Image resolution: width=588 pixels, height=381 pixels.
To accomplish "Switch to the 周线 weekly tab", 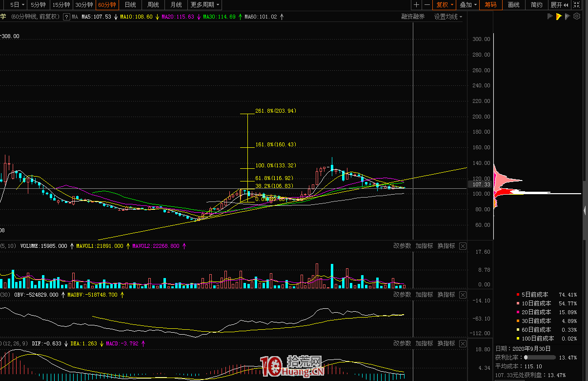I will (x=153, y=5).
